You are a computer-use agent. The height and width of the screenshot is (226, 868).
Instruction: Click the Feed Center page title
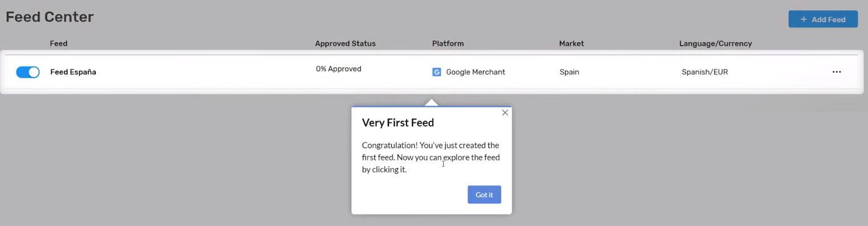coord(50,17)
